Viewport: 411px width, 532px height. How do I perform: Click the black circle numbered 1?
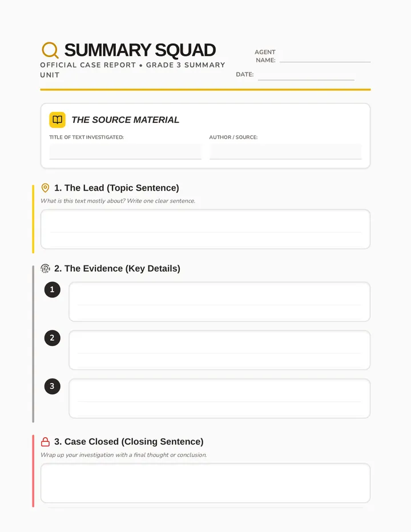[x=53, y=289]
